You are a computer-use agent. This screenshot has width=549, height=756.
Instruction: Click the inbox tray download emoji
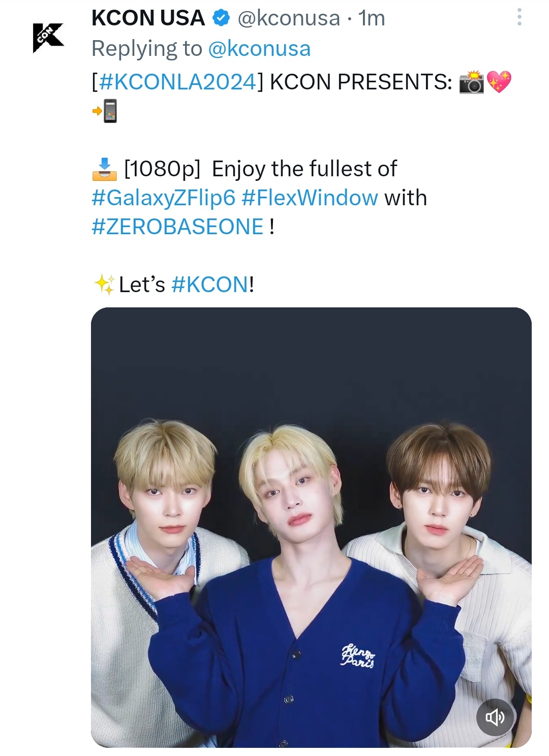click(104, 169)
